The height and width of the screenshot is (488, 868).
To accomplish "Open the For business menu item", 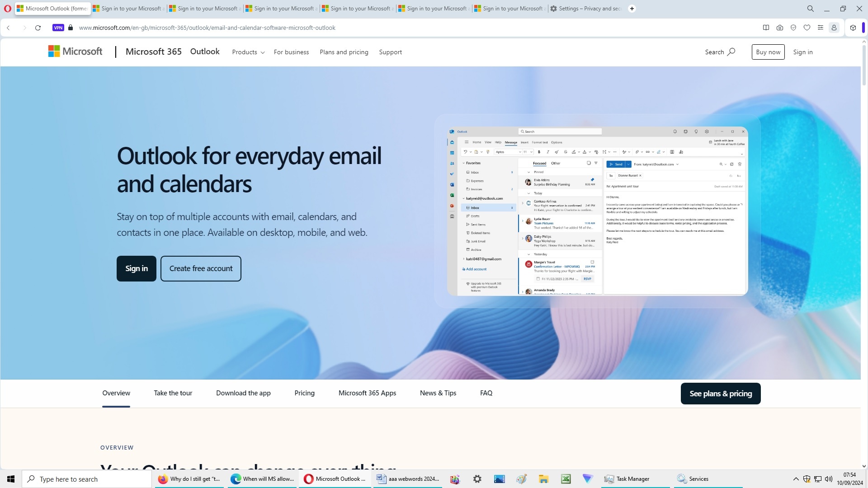I will pyautogui.click(x=291, y=52).
